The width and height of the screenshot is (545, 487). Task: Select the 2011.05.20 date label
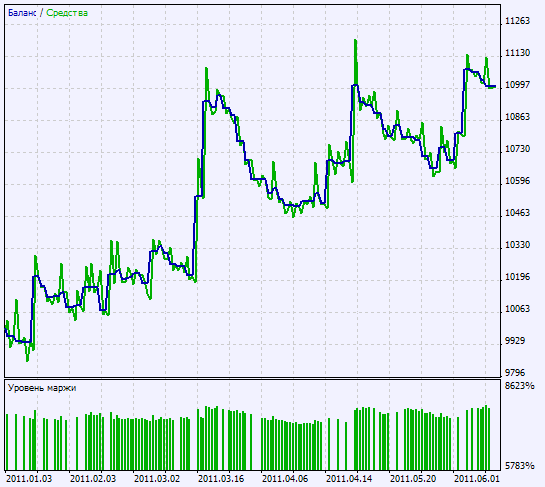413,479
